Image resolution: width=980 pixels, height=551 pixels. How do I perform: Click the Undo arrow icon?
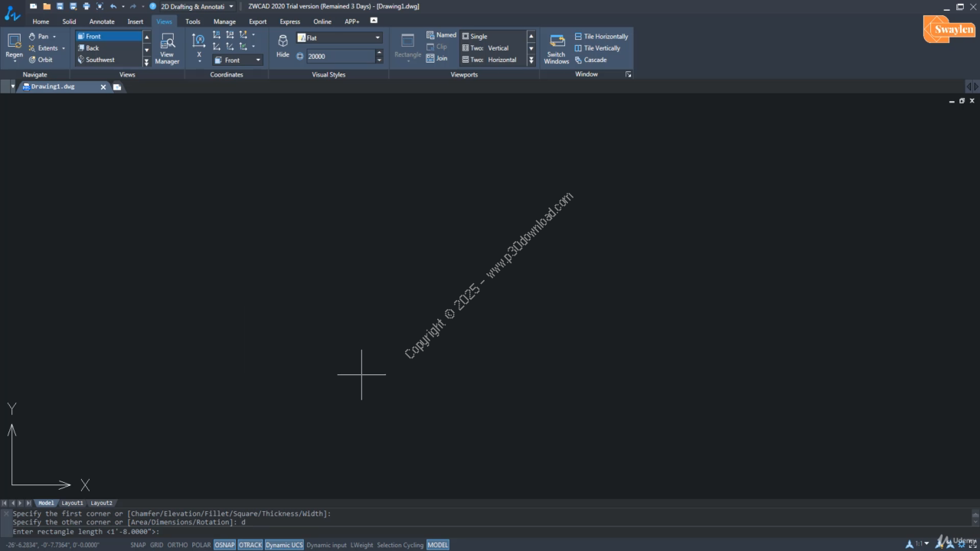pyautogui.click(x=113, y=6)
